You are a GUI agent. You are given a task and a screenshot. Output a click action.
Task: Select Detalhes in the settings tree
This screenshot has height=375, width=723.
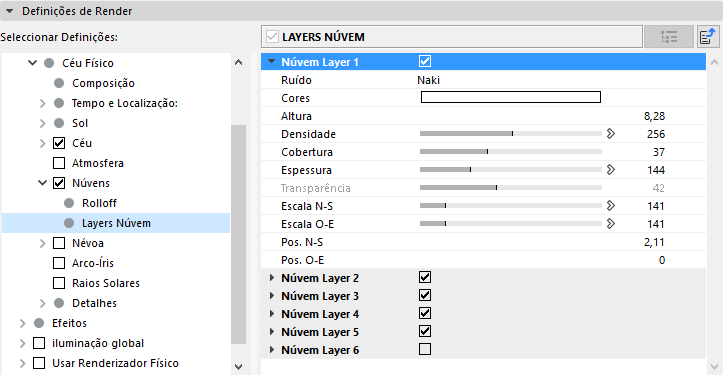[94, 303]
